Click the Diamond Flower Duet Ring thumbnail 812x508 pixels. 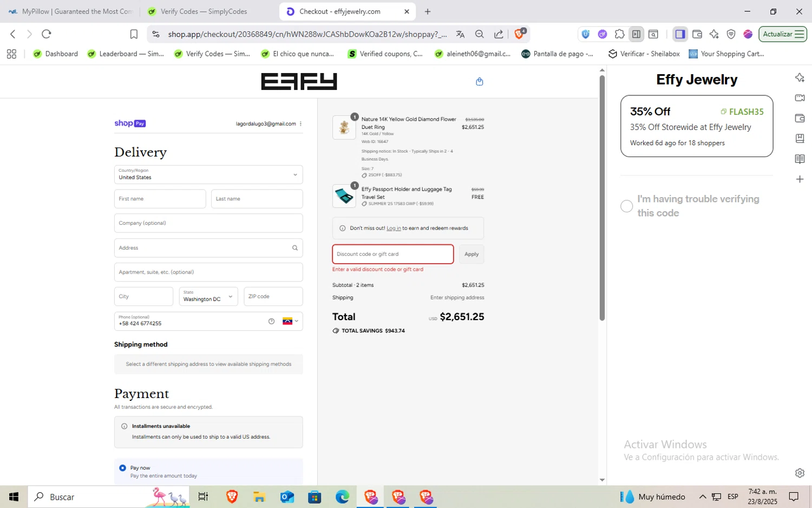[x=344, y=127]
